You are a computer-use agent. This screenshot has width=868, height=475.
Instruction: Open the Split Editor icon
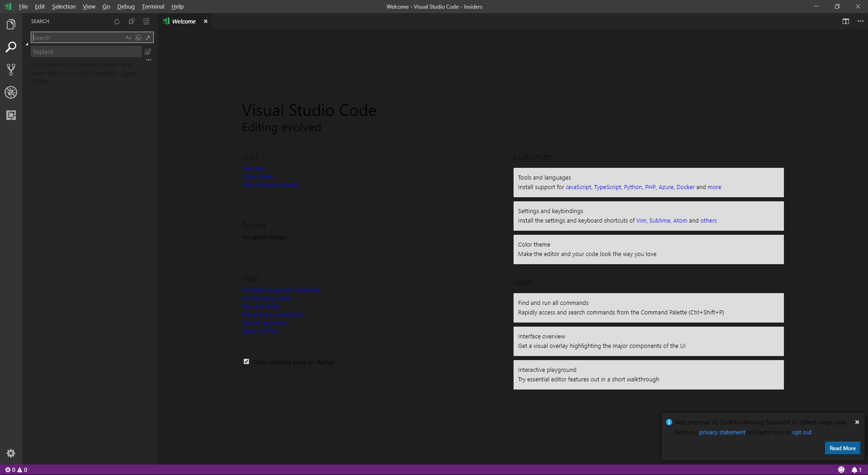coord(845,21)
